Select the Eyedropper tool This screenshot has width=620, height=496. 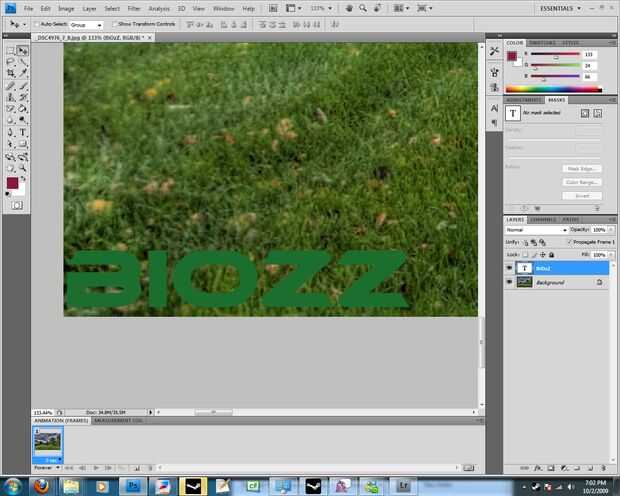coord(23,73)
